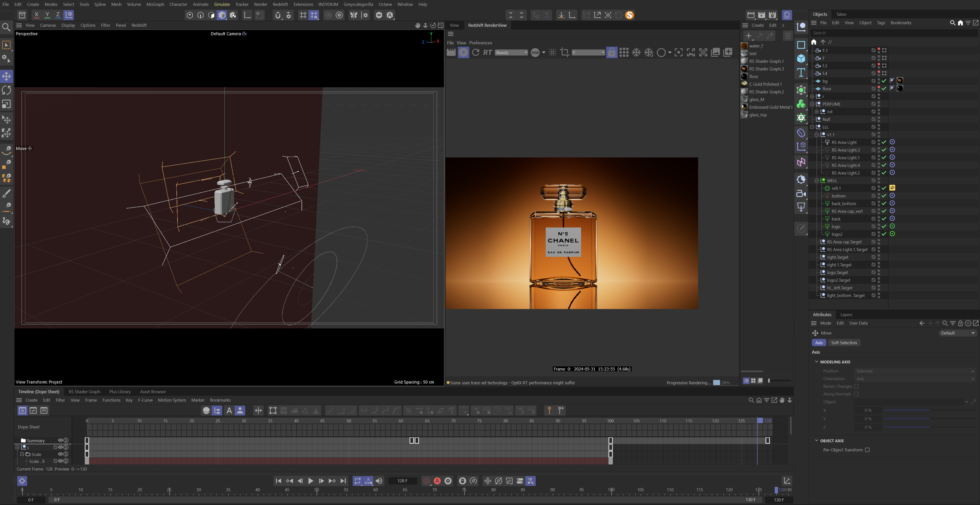Start Redshift RenderView IPR play button

[463, 52]
